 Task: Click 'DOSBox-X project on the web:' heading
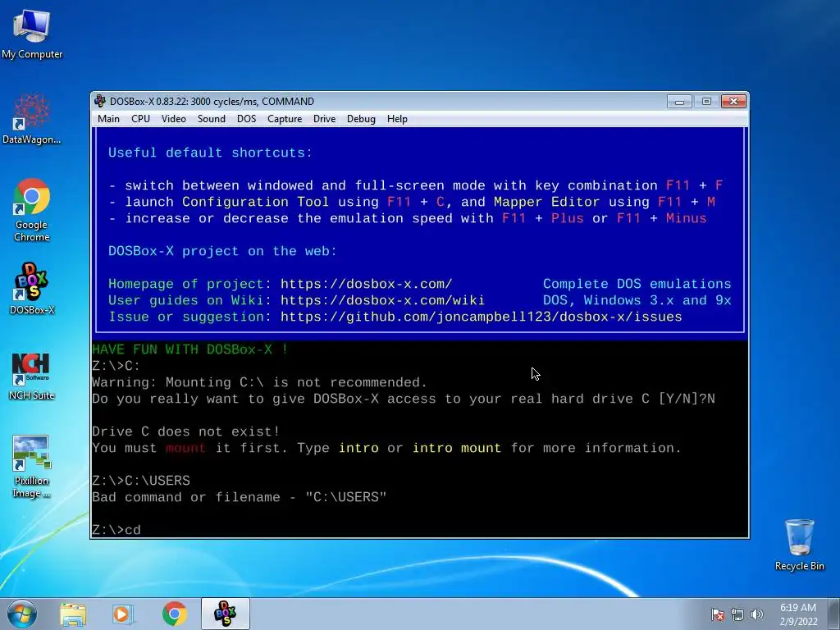click(222, 251)
